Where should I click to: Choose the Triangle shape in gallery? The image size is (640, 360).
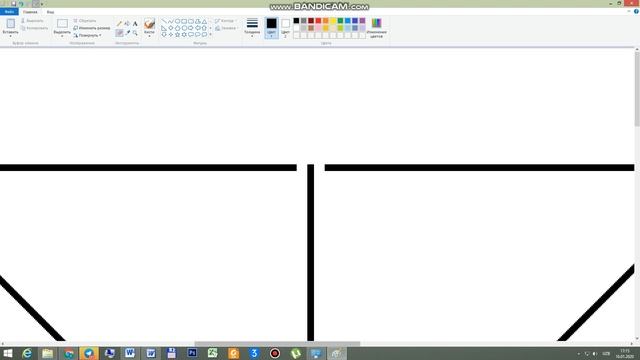[x=204, y=21]
